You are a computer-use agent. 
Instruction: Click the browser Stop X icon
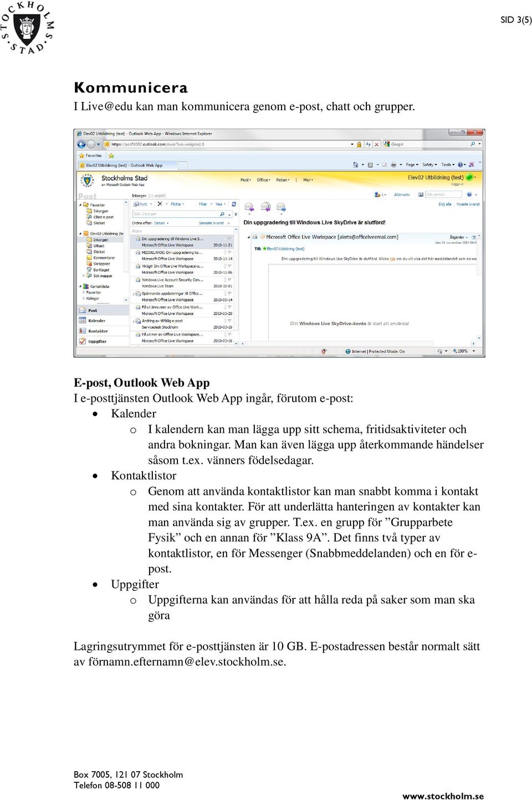pyautogui.click(x=377, y=144)
